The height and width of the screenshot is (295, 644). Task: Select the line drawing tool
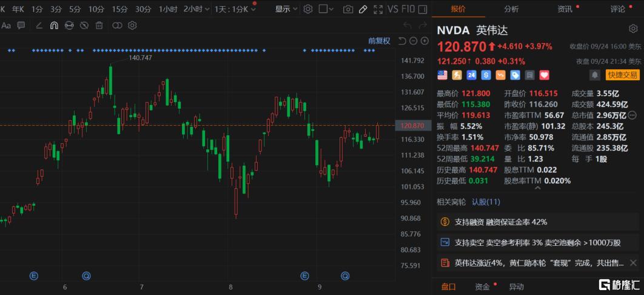tap(39, 25)
